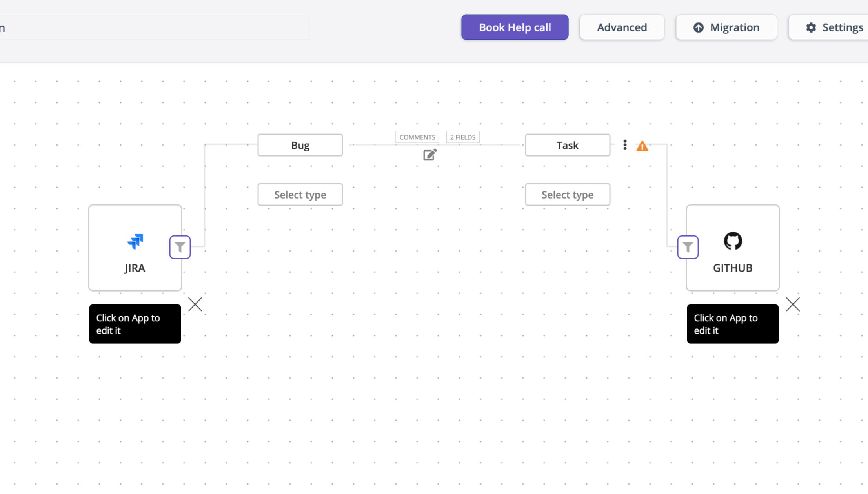Close the GitHub tooltip with X
The image size is (868, 494).
(x=793, y=304)
